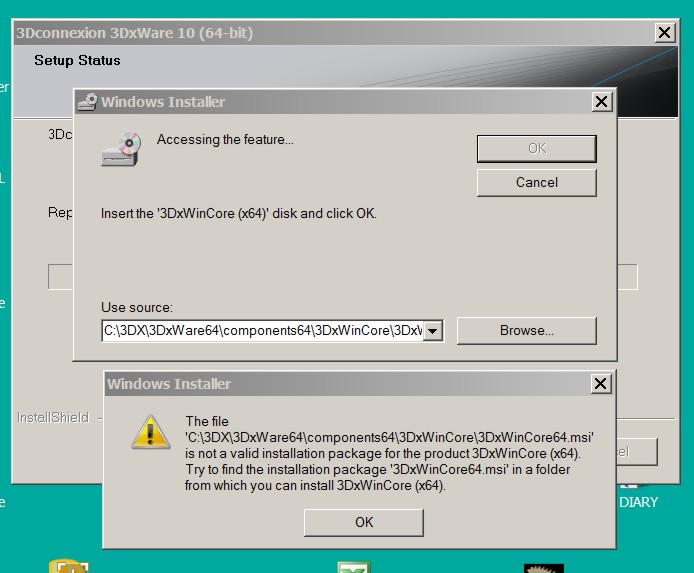Open the Use source dropdown arrow
Screen dimensions: 694x573
pyautogui.click(x=433, y=331)
